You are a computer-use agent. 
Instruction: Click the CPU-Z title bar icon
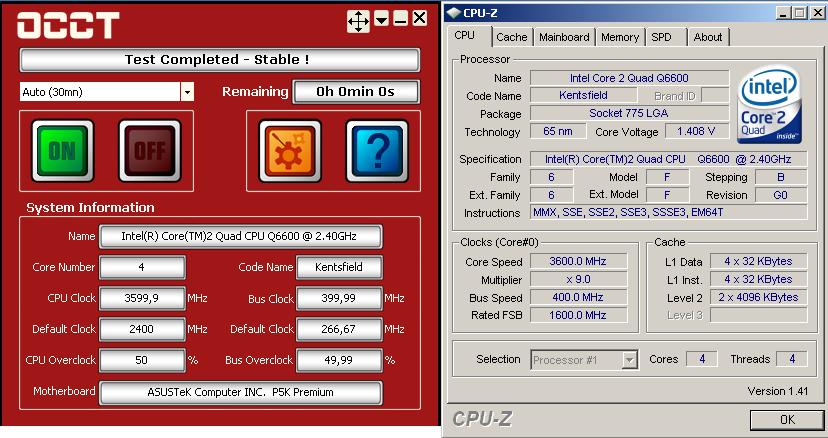coord(454,12)
